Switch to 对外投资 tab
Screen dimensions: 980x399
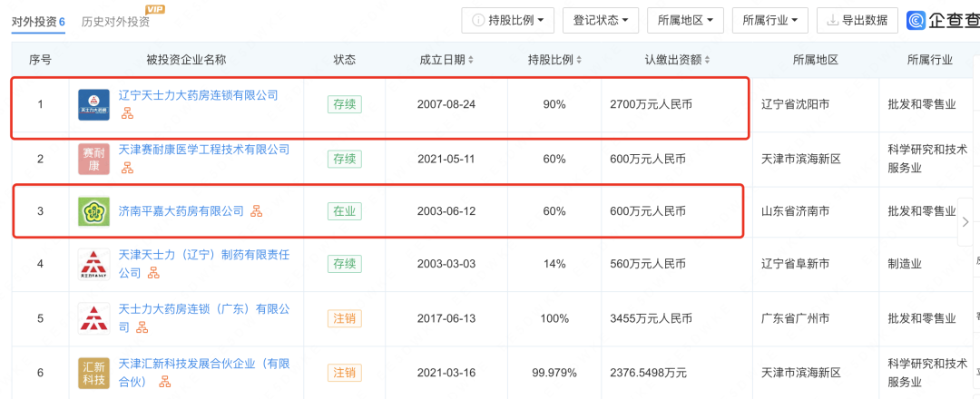[x=39, y=21]
